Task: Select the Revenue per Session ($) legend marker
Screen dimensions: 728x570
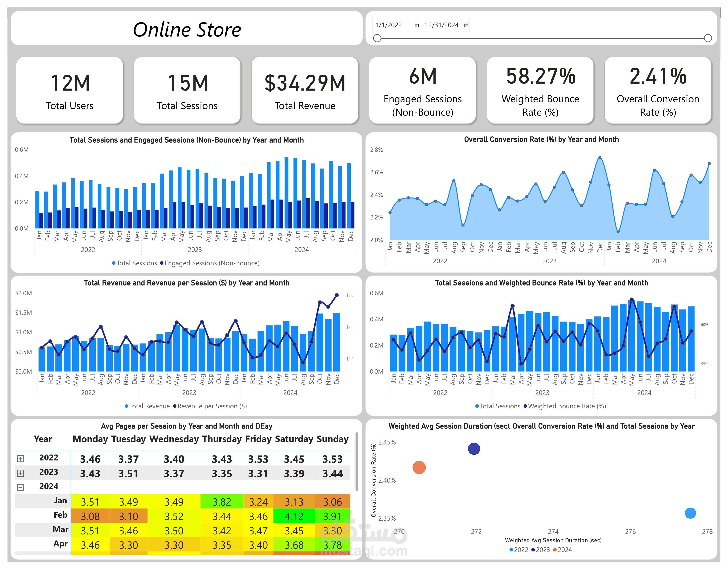Action: click(175, 406)
